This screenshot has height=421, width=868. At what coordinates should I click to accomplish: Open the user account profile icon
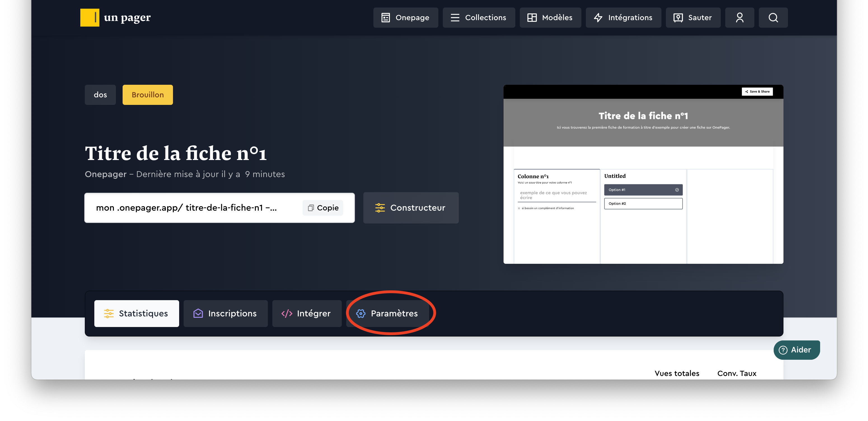click(x=739, y=18)
